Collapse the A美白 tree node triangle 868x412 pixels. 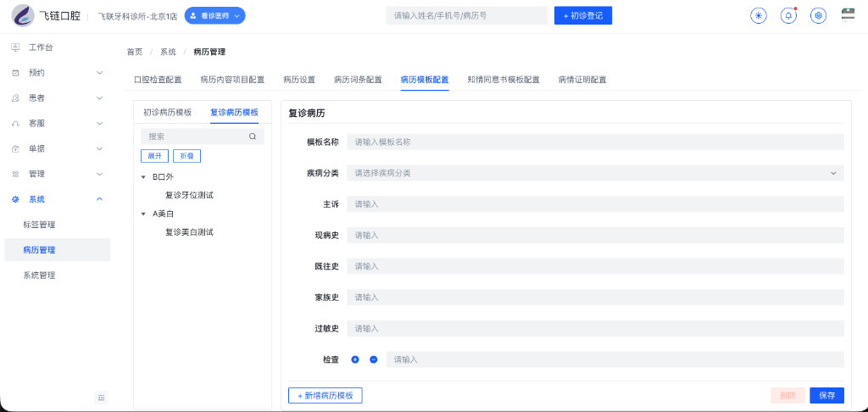(144, 214)
